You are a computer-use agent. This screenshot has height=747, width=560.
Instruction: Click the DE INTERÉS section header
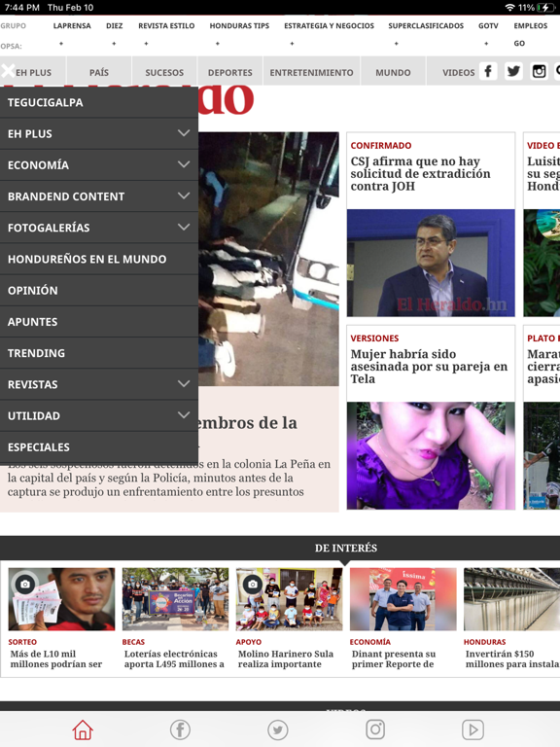[346, 548]
